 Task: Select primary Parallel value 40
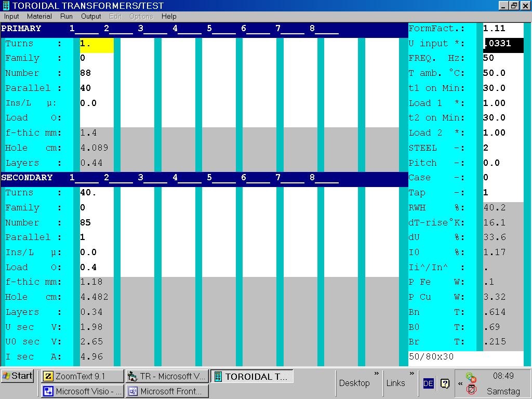point(97,88)
